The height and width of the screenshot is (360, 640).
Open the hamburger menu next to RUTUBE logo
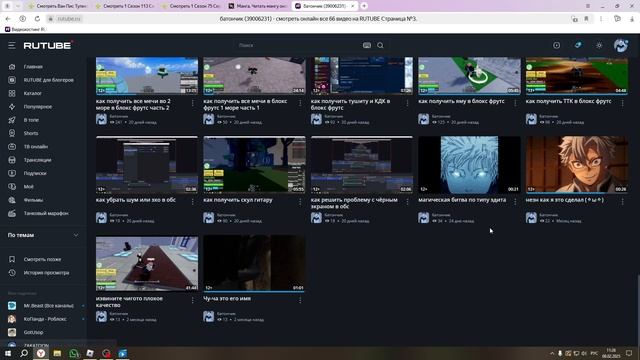point(11,45)
